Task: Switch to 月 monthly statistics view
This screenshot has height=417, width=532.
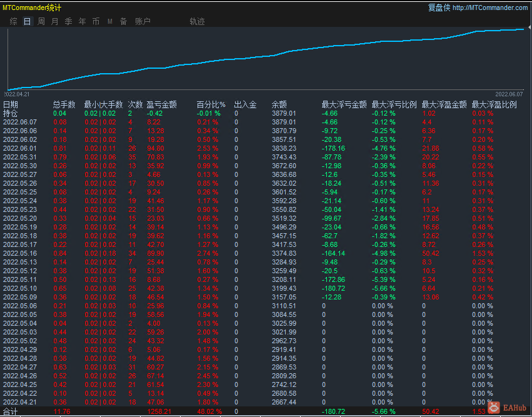Action: click(54, 20)
